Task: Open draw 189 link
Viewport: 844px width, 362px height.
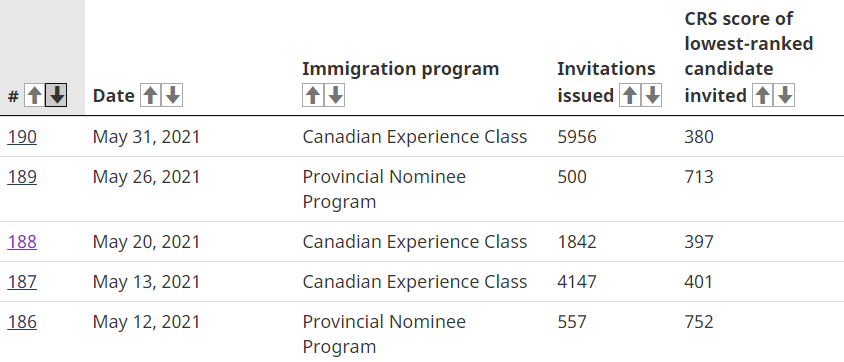Action: click(22, 176)
